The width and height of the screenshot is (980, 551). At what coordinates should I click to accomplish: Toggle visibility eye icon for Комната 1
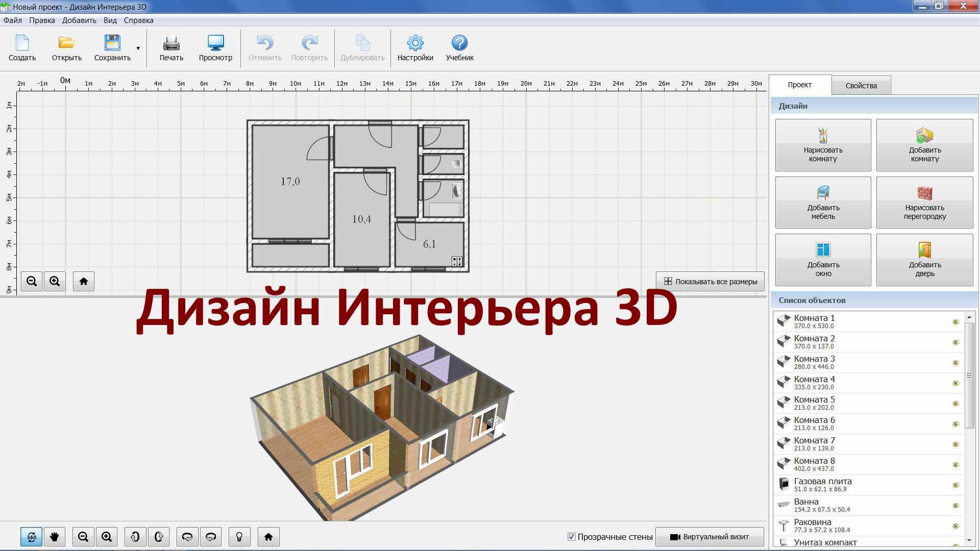(x=956, y=321)
